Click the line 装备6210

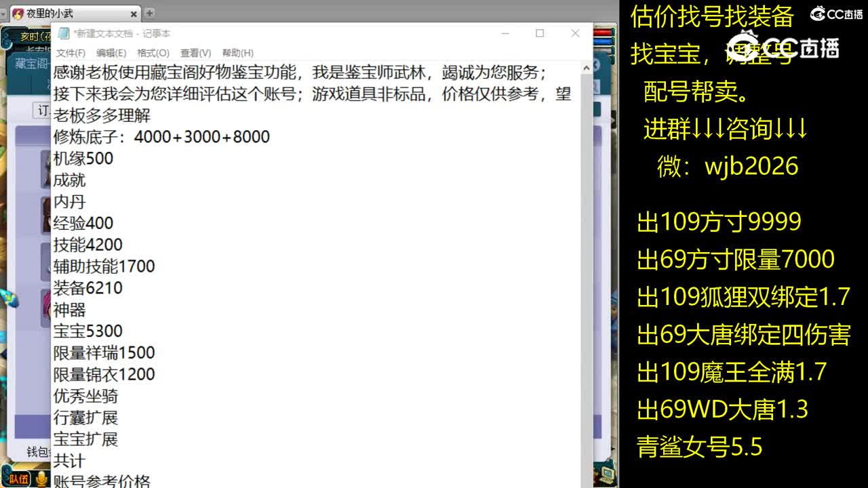pos(88,288)
